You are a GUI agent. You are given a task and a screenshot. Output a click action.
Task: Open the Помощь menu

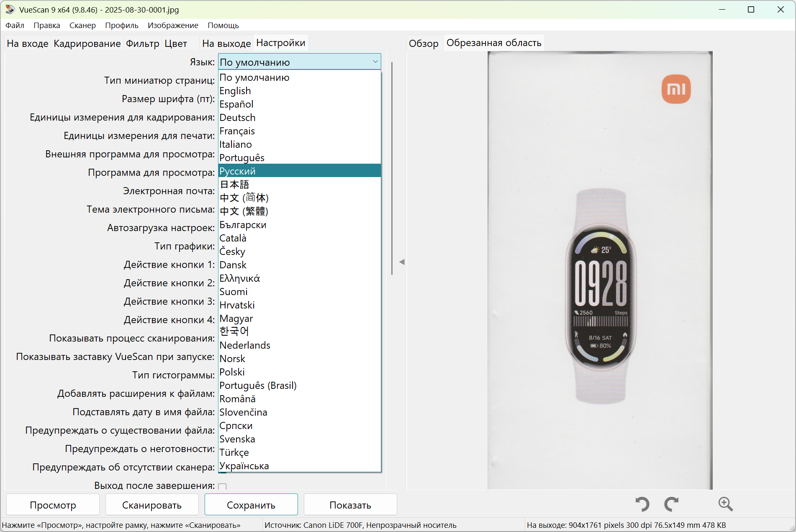click(223, 25)
